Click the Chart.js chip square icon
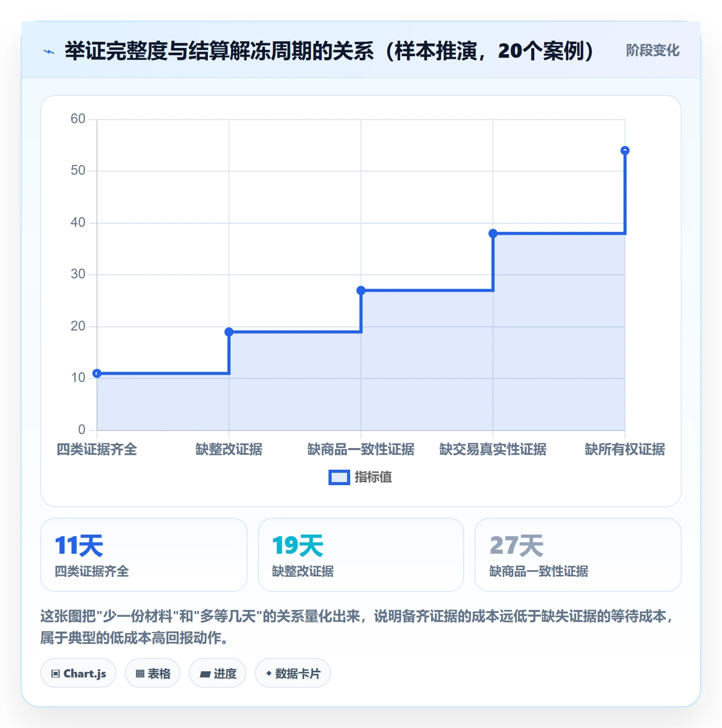Image resolution: width=722 pixels, height=728 pixels. 56,674
